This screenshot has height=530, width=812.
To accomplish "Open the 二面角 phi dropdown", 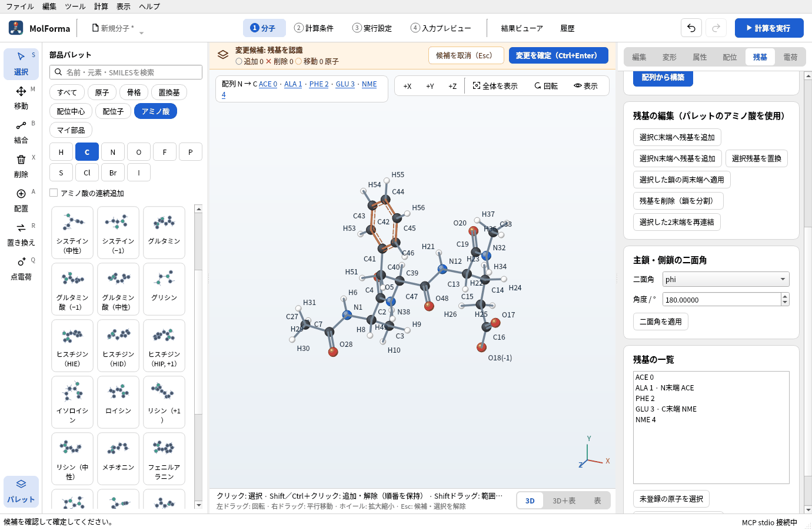I will pos(726,279).
